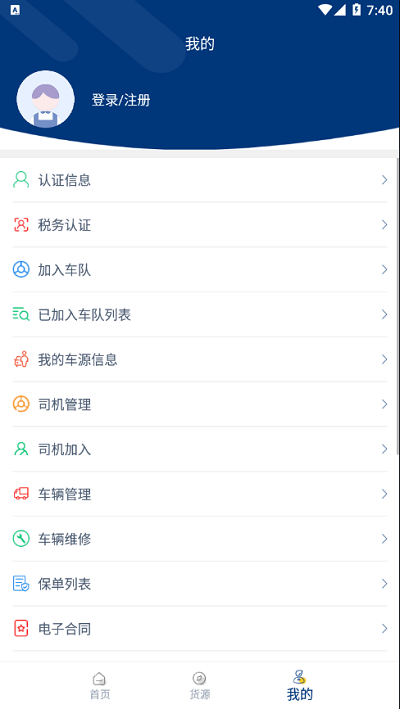Tap the 车辆管理 red truck icon
The image size is (400, 709).
(x=21, y=494)
